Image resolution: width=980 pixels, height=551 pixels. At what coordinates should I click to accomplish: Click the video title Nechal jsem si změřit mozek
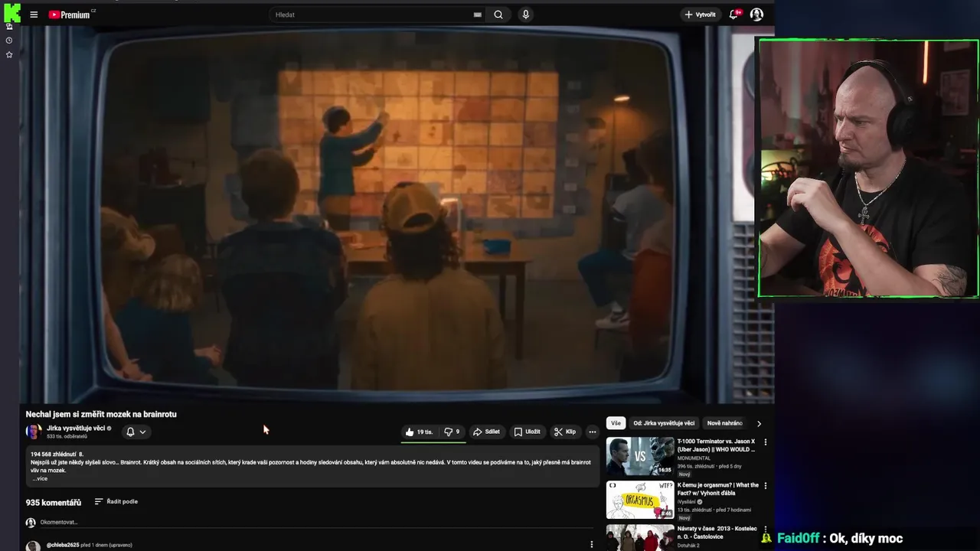(101, 414)
